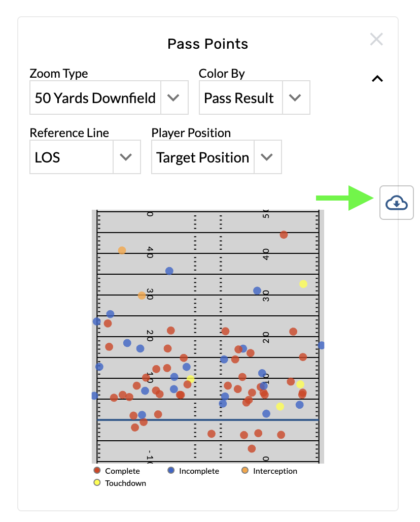Toggle Interception legend orange circle
Viewport: 420px width, 522px height.
pos(246,471)
